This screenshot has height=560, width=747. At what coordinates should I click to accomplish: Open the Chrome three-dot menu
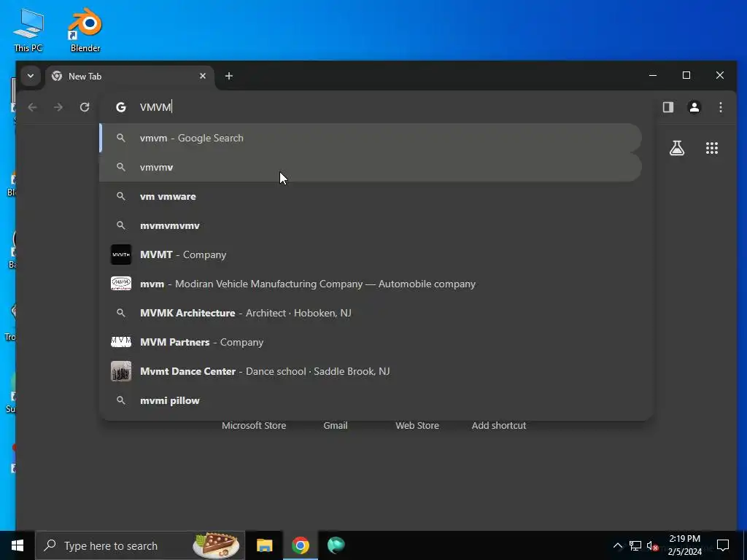pyautogui.click(x=720, y=107)
